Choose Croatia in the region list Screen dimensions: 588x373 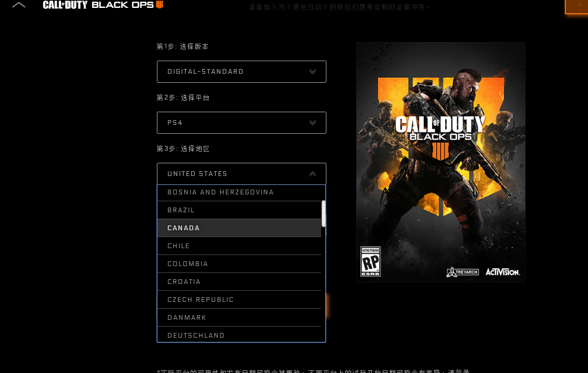(239, 282)
